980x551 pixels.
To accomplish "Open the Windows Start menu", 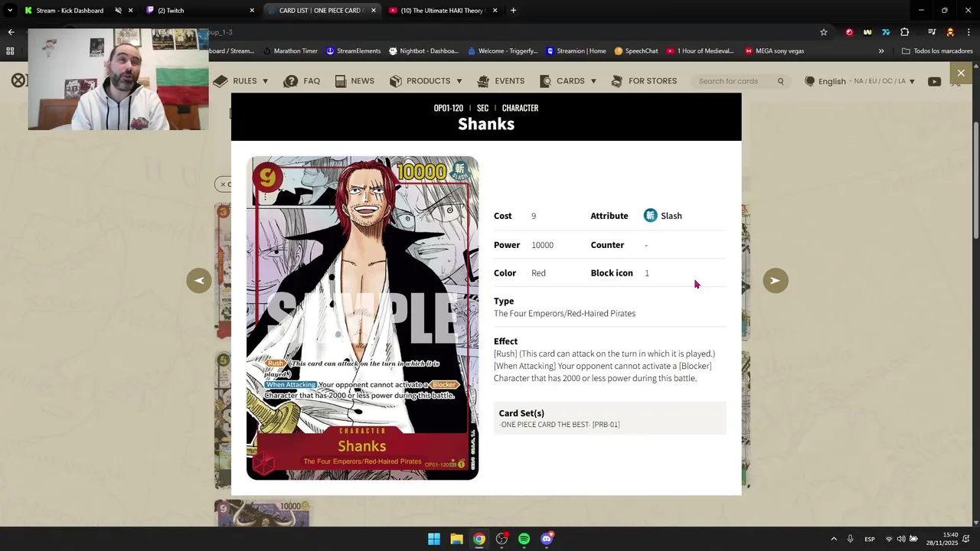I will click(x=434, y=540).
